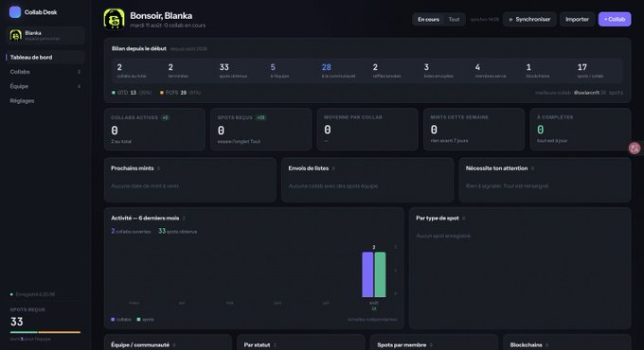644x350 pixels.
Task: Click the "listes envoyées" stat showing 3
Action: pyautogui.click(x=445, y=71)
